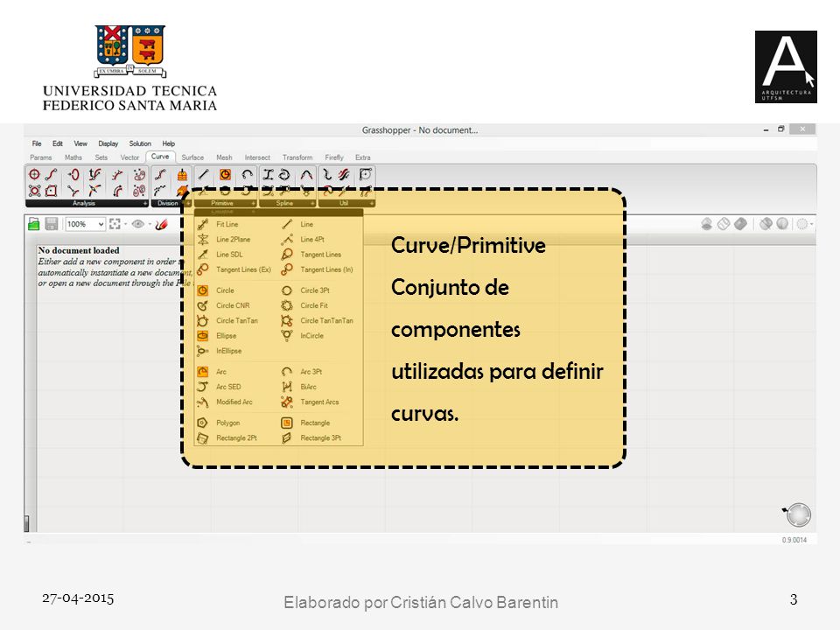Expand the Util panel plus button
Screen dimensions: 840x630
(371, 204)
